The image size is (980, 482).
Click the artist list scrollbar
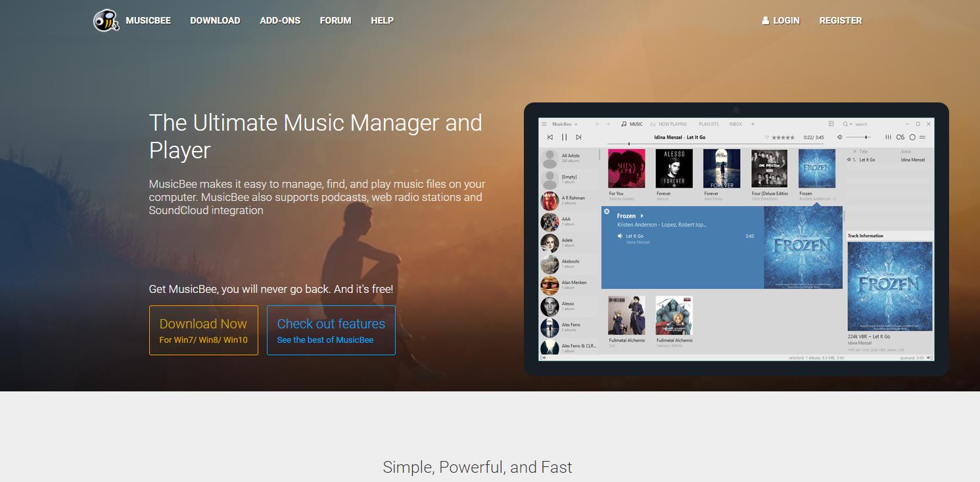pyautogui.click(x=600, y=156)
